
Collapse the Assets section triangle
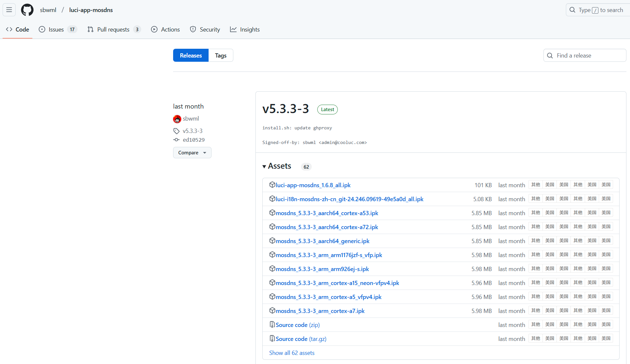coord(264,166)
